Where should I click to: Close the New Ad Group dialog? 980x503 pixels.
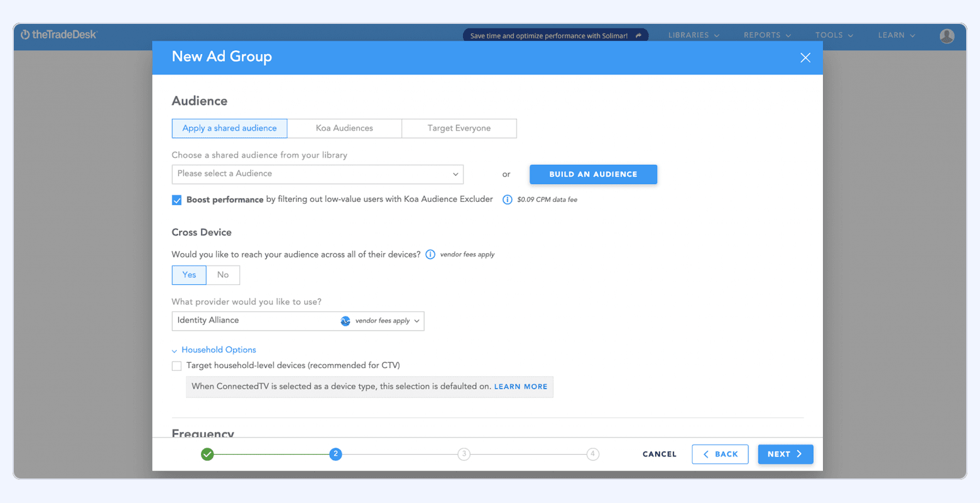coord(805,58)
